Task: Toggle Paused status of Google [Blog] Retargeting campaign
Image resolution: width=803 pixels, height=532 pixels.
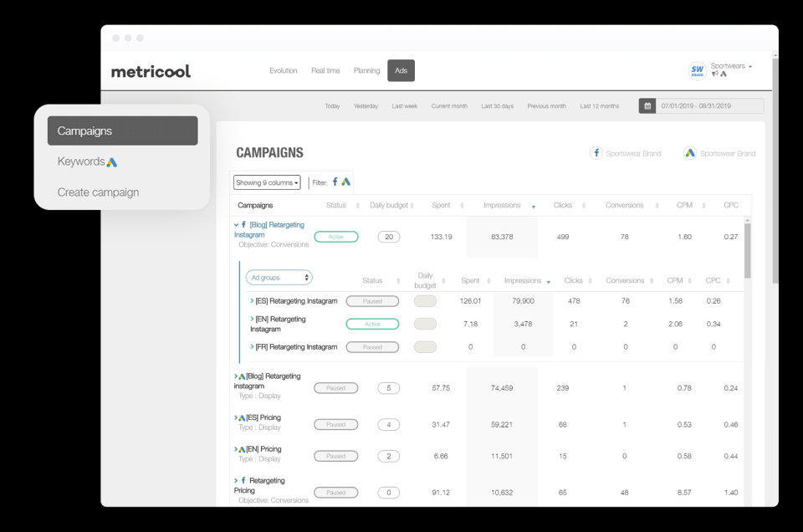Action: point(336,388)
